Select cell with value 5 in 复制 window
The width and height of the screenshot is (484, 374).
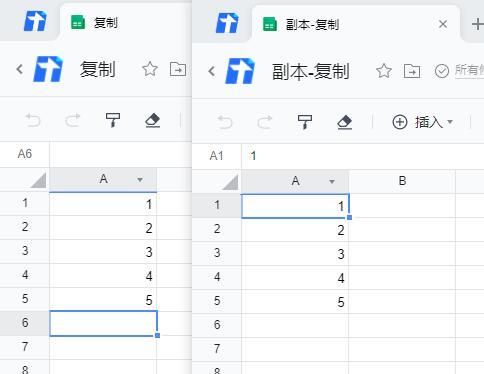(x=103, y=300)
